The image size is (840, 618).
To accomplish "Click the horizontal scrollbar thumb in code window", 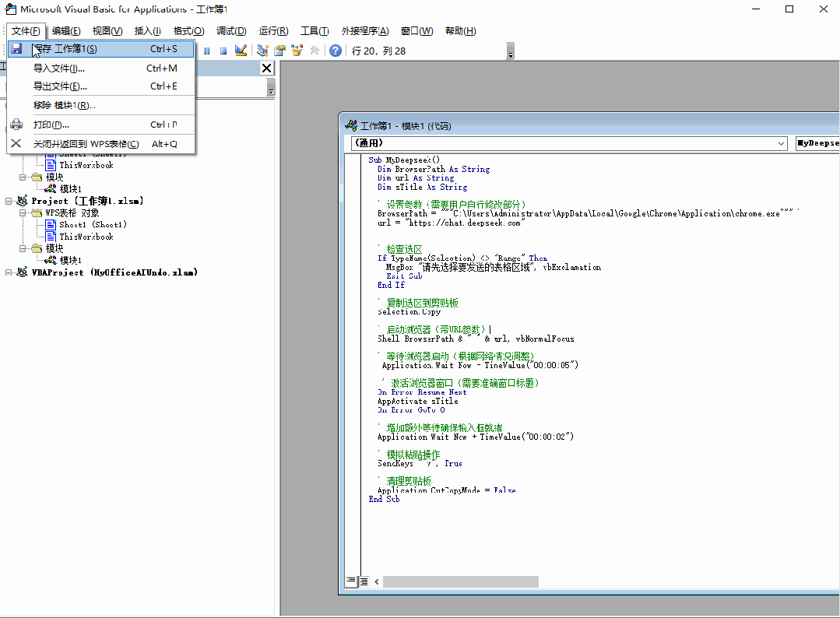I will pyautogui.click(x=461, y=581).
